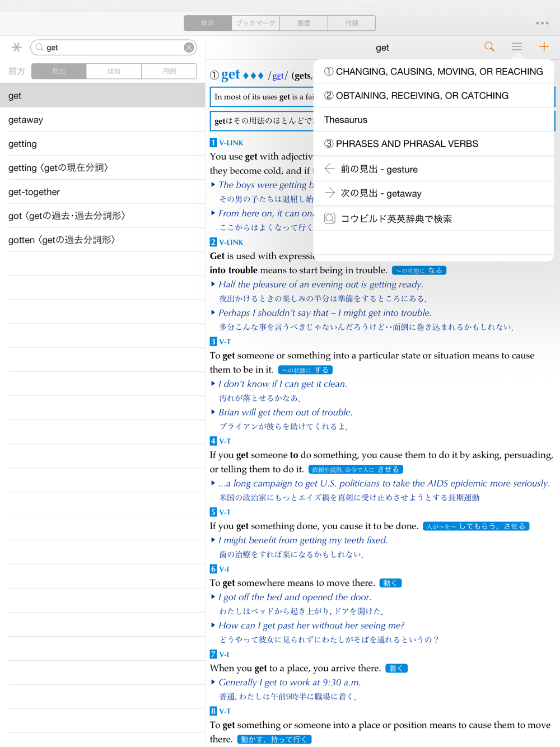Click sense 6 V-I number marker

[x=213, y=569]
